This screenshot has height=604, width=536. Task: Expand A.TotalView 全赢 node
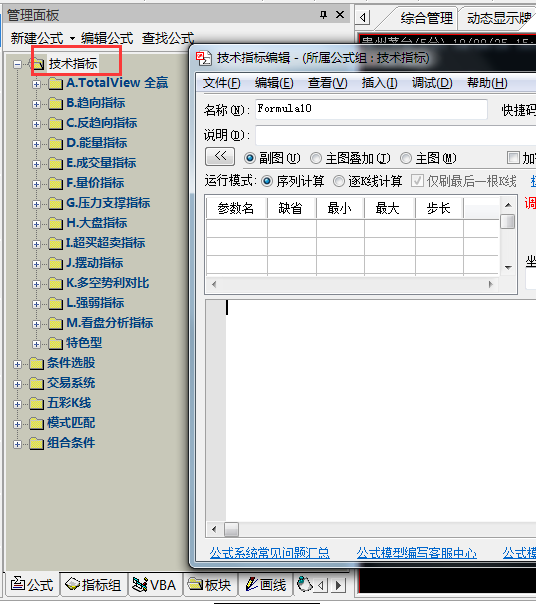(x=36, y=84)
